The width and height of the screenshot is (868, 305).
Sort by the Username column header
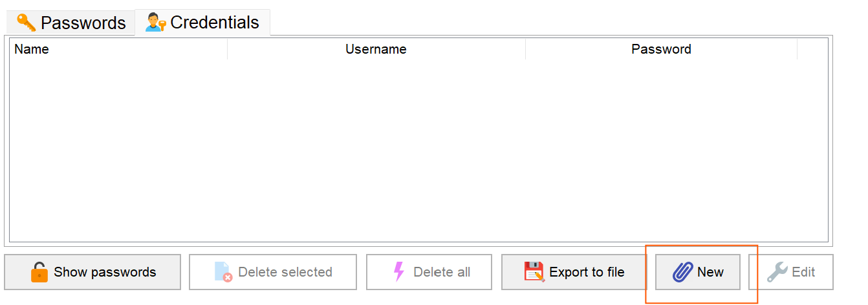point(376,49)
